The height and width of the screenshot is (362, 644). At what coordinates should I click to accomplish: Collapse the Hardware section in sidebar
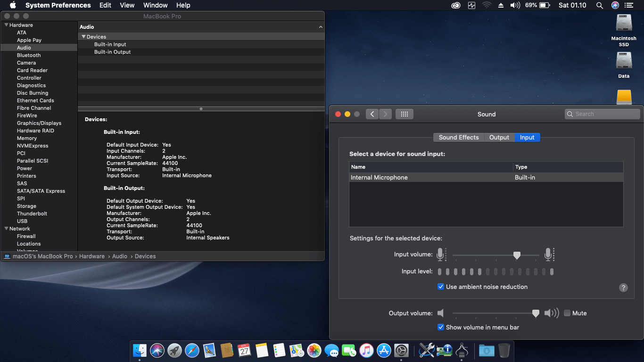[x=6, y=25]
